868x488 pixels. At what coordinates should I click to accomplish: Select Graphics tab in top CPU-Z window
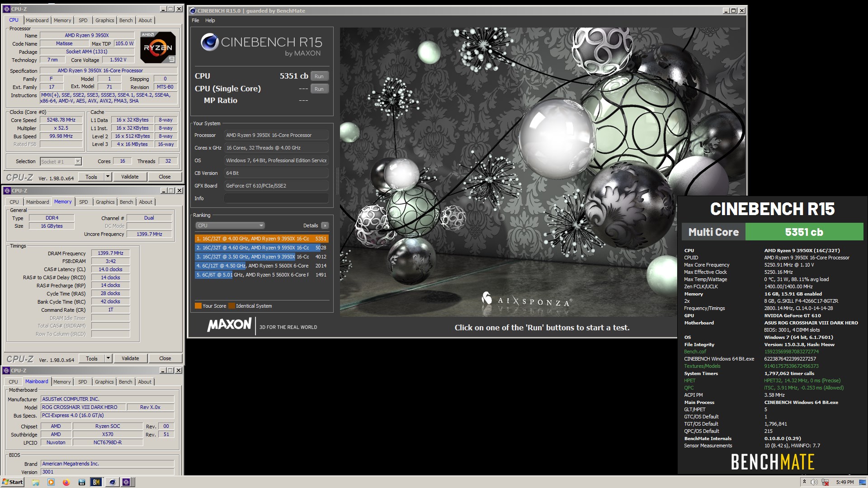[x=104, y=20]
